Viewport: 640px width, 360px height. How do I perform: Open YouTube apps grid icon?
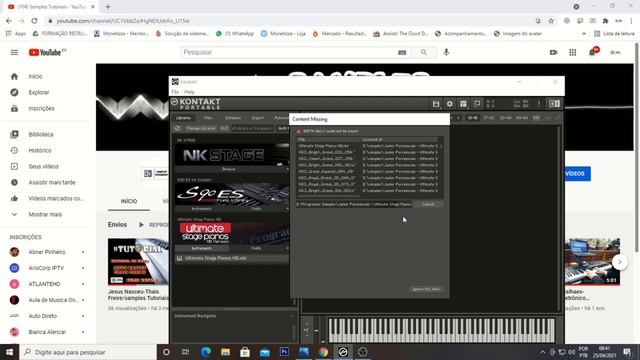573,52
